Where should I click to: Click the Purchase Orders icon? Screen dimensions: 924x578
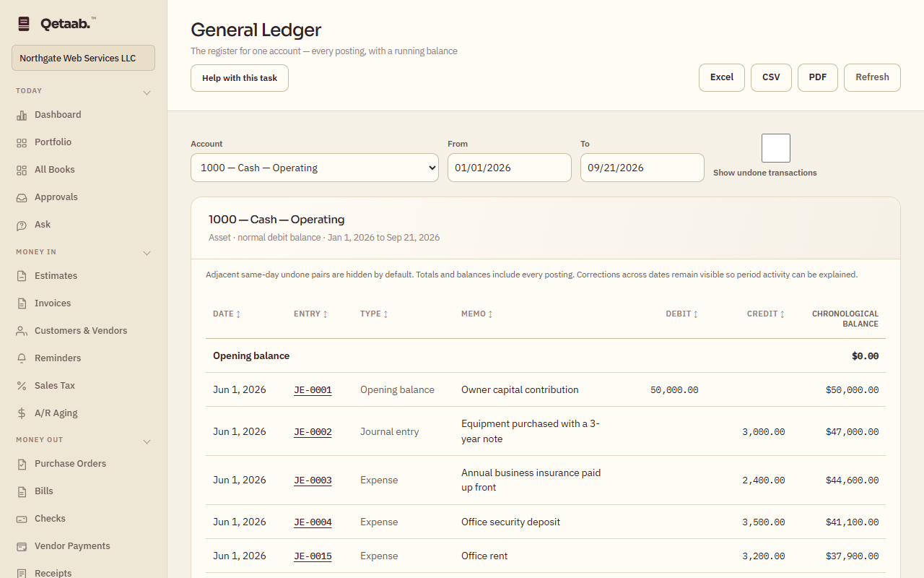[x=22, y=464]
